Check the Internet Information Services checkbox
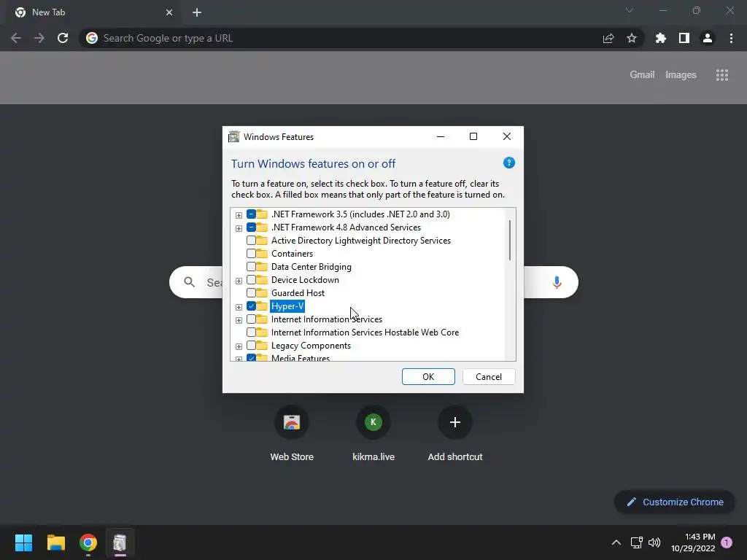 pos(251,319)
